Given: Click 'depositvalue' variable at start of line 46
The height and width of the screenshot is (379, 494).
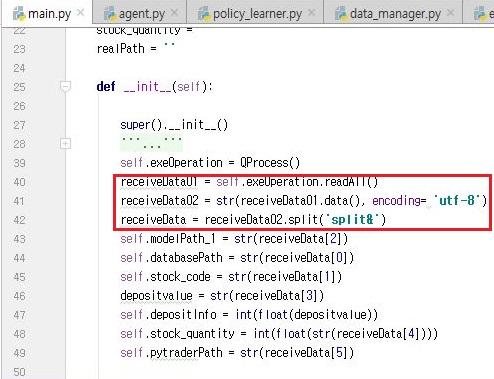Looking at the screenshot, I should point(156,296).
